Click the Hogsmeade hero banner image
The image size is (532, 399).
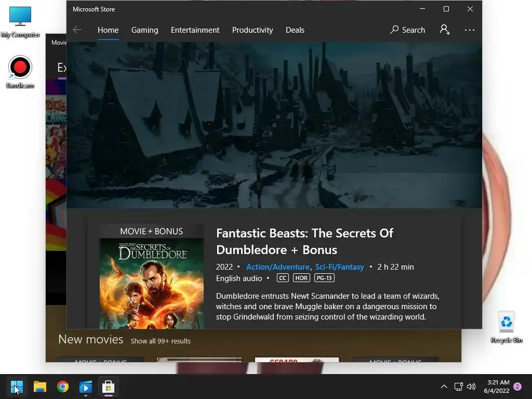[274, 125]
